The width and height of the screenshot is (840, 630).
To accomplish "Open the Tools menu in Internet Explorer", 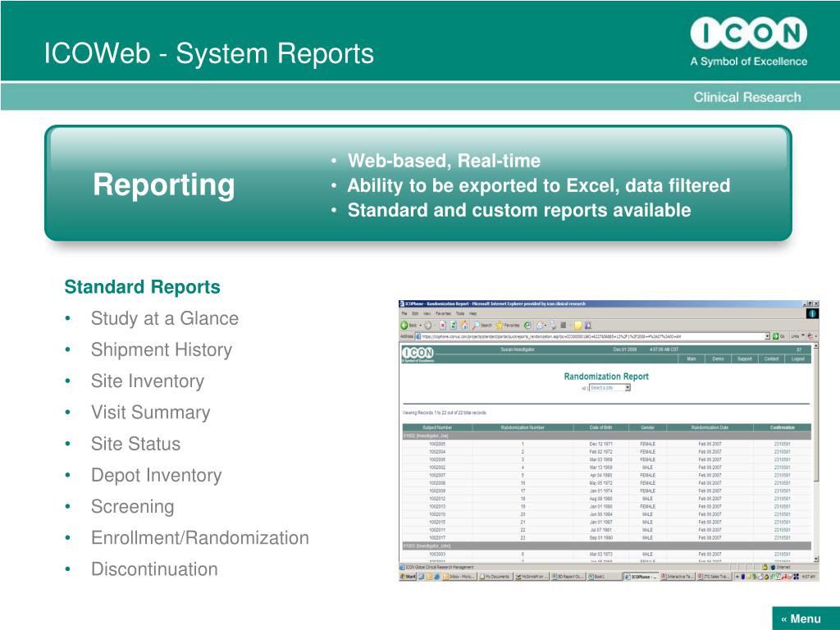I will coord(460,313).
